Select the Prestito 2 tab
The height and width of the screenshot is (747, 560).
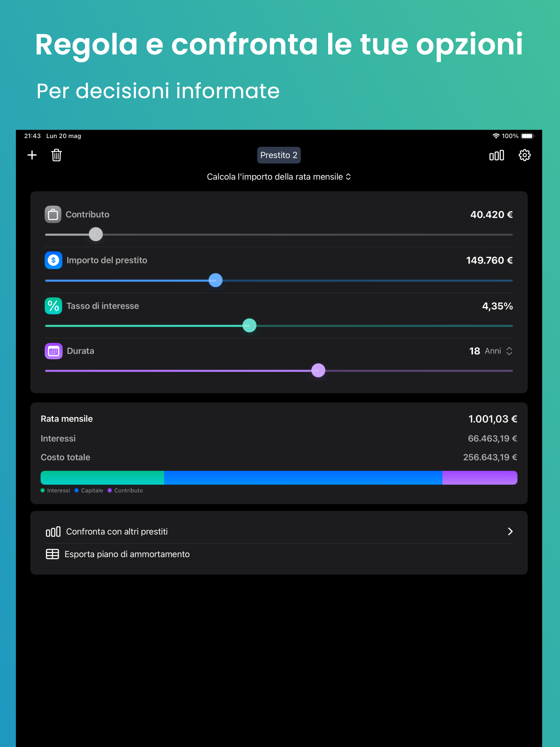tap(279, 155)
